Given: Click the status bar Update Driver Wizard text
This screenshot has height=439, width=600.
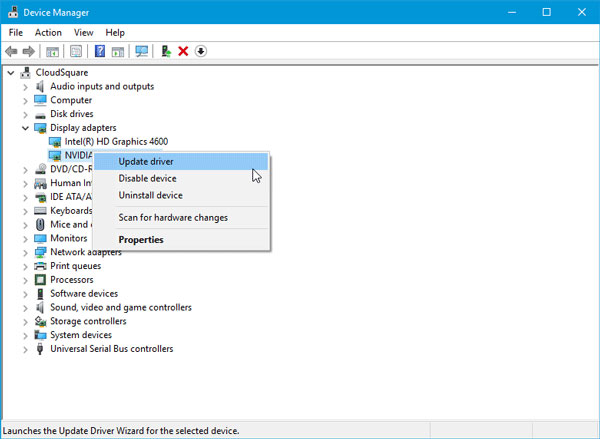Looking at the screenshot, I should [x=121, y=431].
